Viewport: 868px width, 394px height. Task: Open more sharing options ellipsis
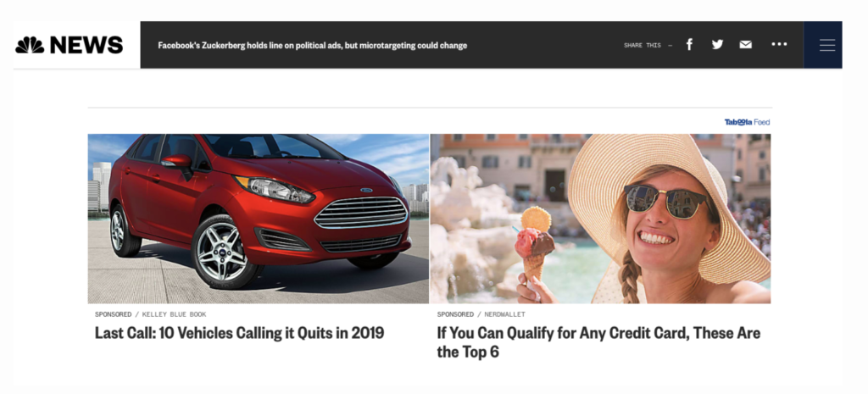(x=779, y=44)
